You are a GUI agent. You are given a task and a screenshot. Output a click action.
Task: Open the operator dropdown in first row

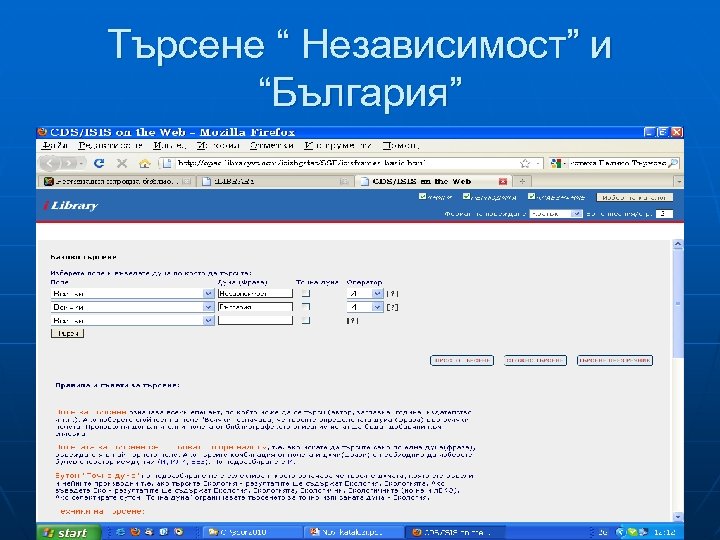365,293
